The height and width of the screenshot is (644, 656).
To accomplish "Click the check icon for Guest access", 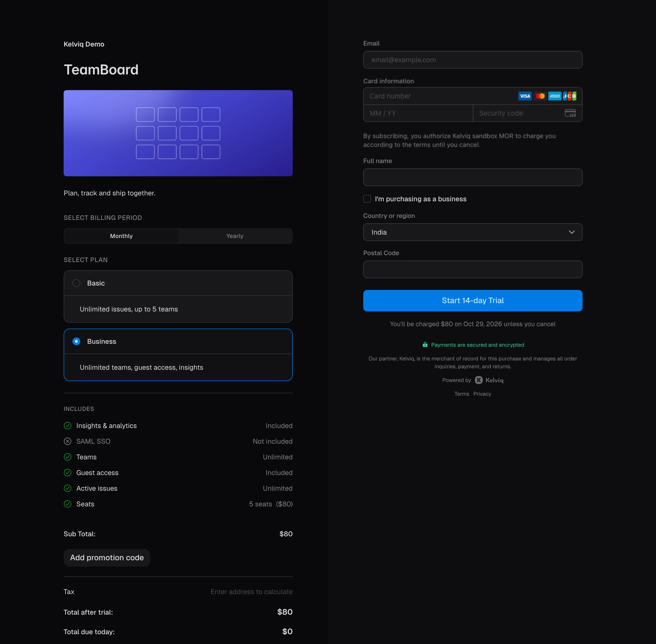I will click(x=68, y=473).
